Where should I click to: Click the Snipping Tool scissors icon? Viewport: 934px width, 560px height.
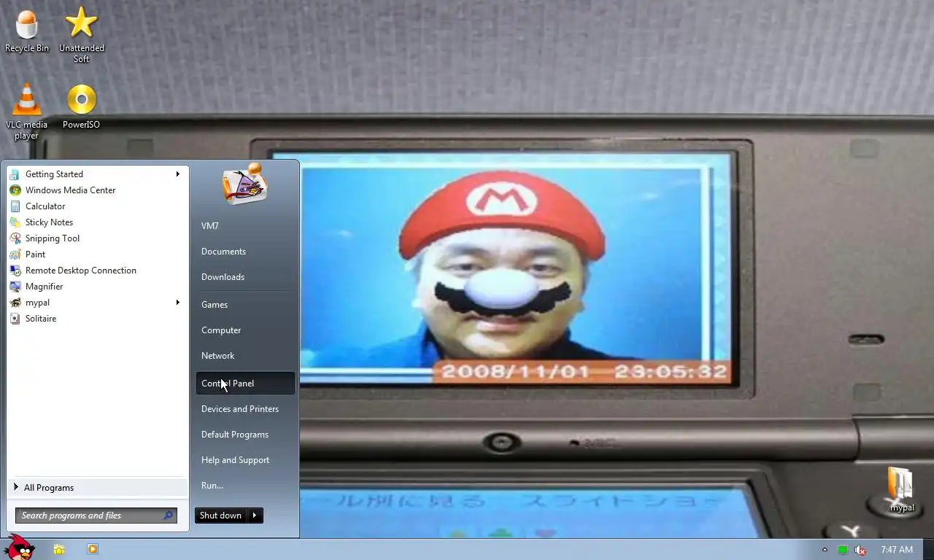[15, 238]
